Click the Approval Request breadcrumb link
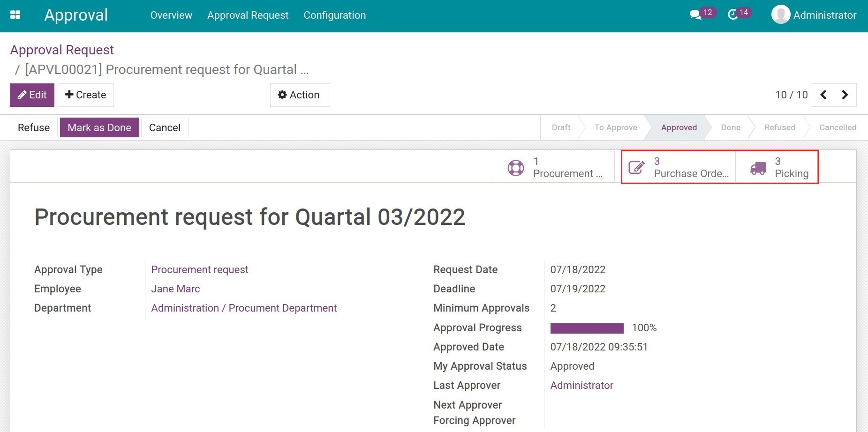The width and height of the screenshot is (868, 432). click(x=62, y=50)
